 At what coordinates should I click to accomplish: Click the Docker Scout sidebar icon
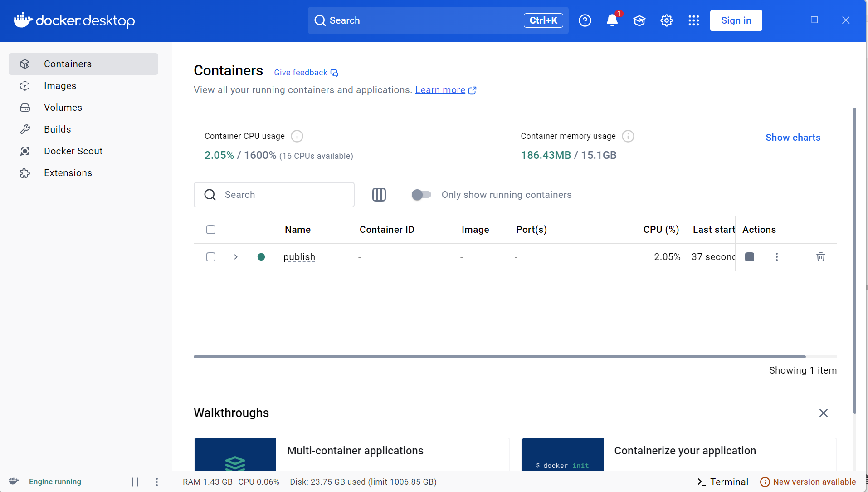(25, 151)
